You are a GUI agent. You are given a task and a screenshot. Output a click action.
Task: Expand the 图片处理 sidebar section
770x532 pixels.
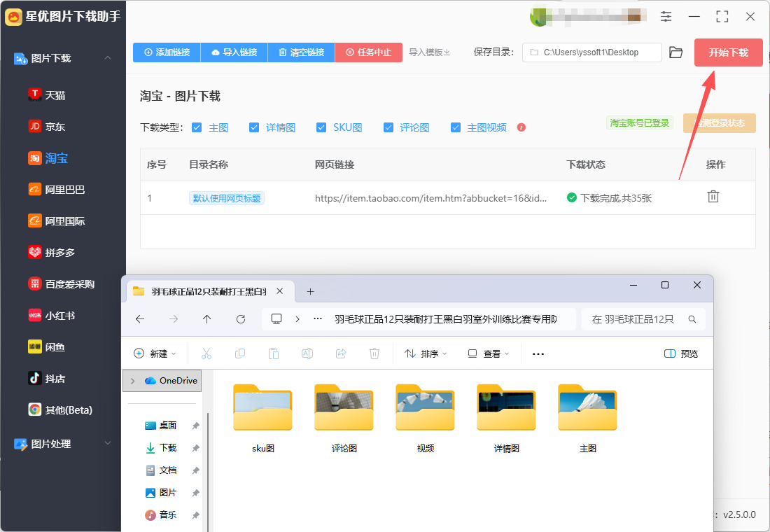point(108,443)
